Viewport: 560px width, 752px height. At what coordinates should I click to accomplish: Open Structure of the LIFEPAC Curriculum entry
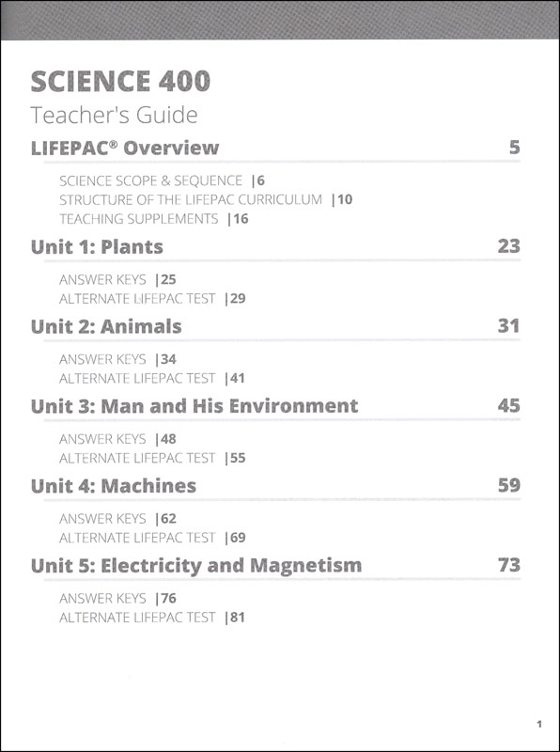(x=206, y=199)
